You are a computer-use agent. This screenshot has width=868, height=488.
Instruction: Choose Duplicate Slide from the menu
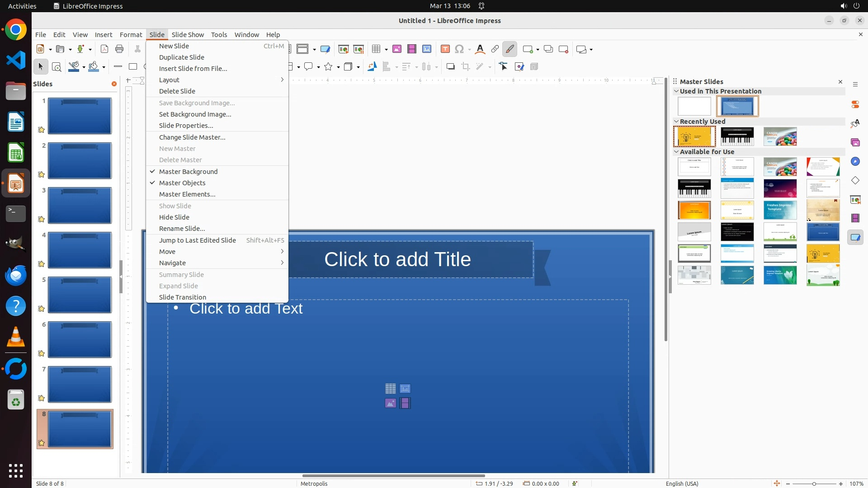pos(182,57)
